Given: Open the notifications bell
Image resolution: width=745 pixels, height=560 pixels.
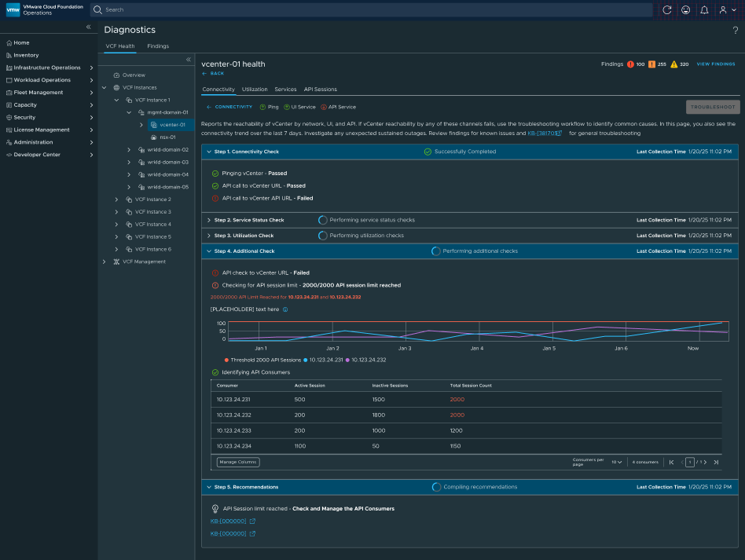Looking at the screenshot, I should (x=704, y=9).
